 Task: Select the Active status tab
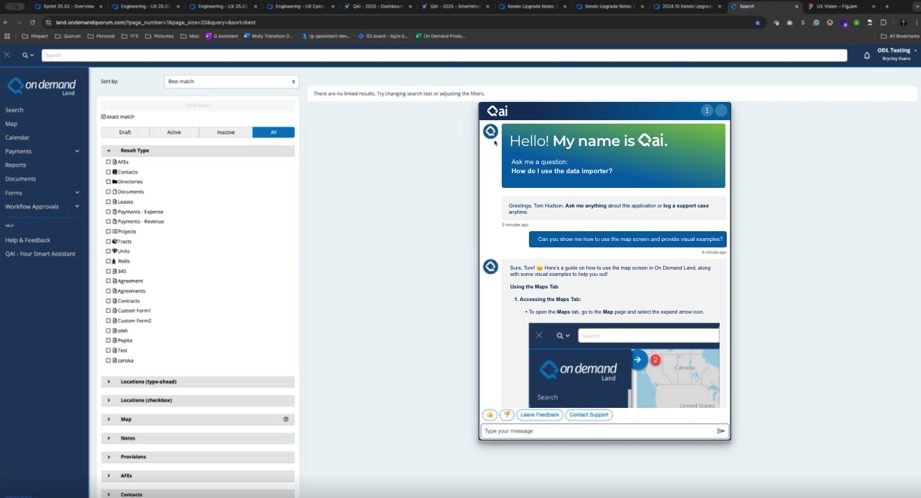174,132
